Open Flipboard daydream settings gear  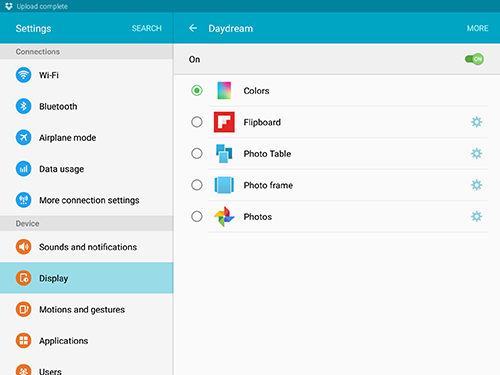click(x=476, y=122)
